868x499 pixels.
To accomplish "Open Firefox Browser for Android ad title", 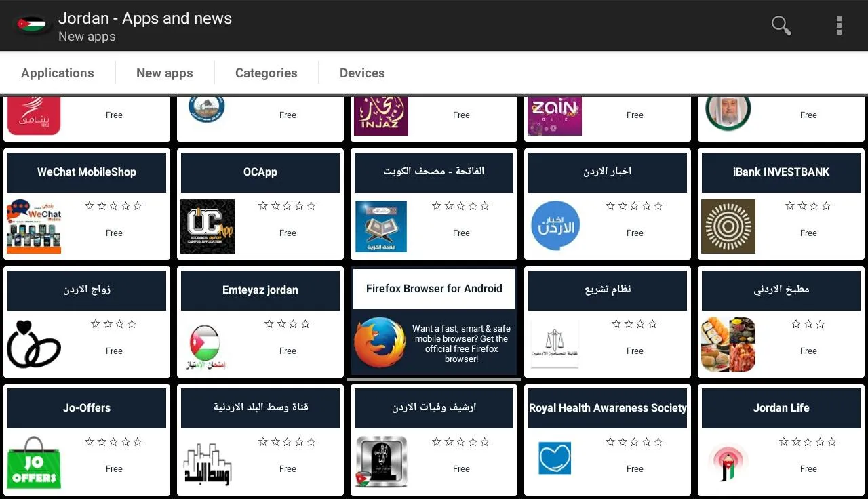I will tap(434, 289).
